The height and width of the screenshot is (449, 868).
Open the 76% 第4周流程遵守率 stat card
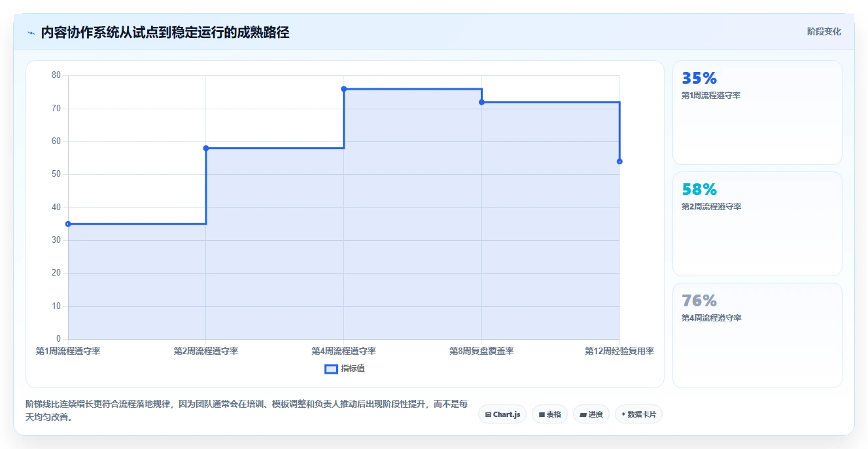coord(757,335)
